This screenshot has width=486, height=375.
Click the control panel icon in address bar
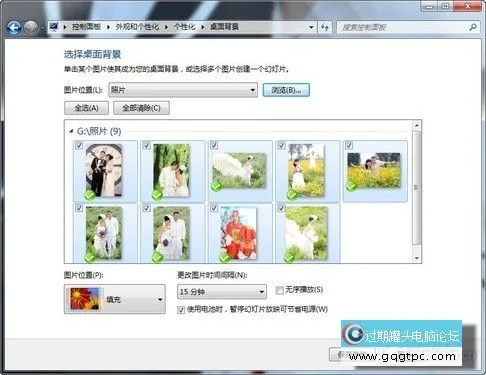tap(54, 27)
